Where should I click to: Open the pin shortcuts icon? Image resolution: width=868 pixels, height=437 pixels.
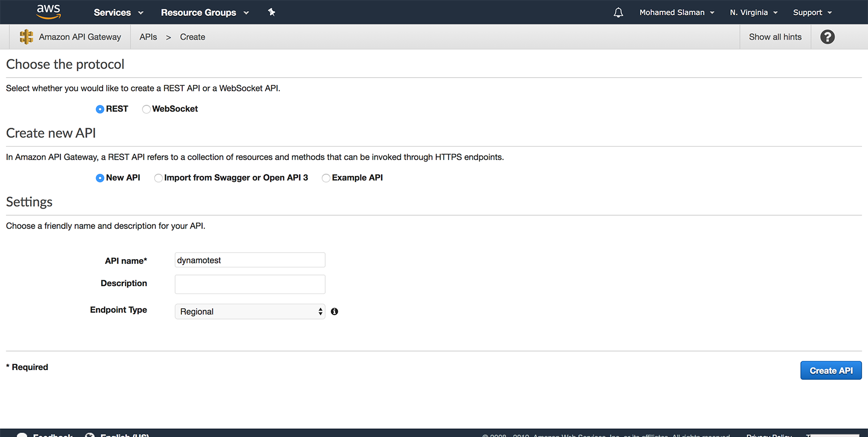272,12
